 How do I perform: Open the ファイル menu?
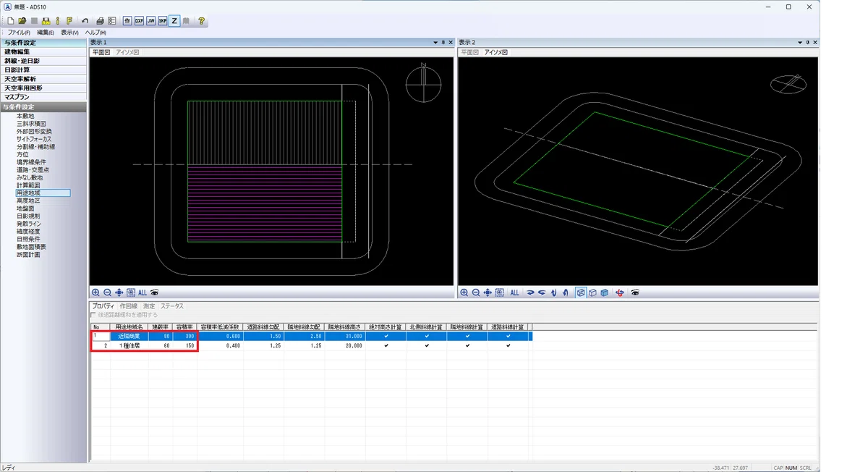click(19, 33)
